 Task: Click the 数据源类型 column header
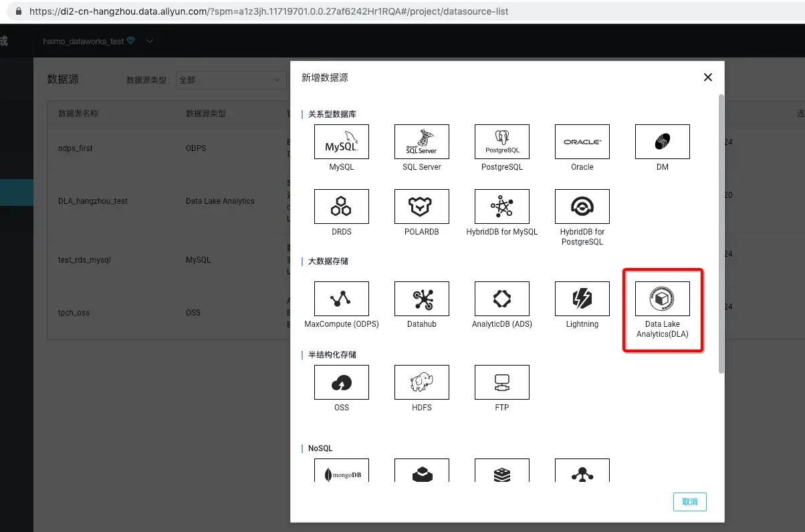[x=206, y=114]
